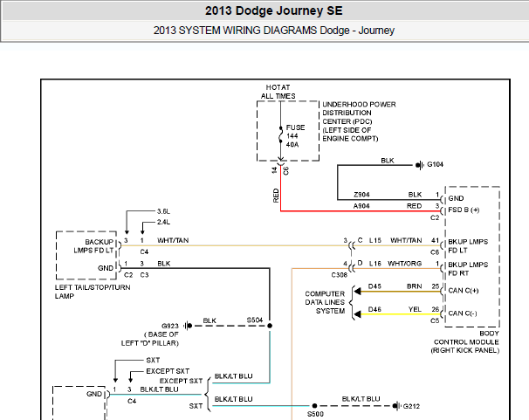Image resolution: width=529 pixels, height=420 pixels.
Task: Click the 'Z904' circuit label
Action: 361,195
